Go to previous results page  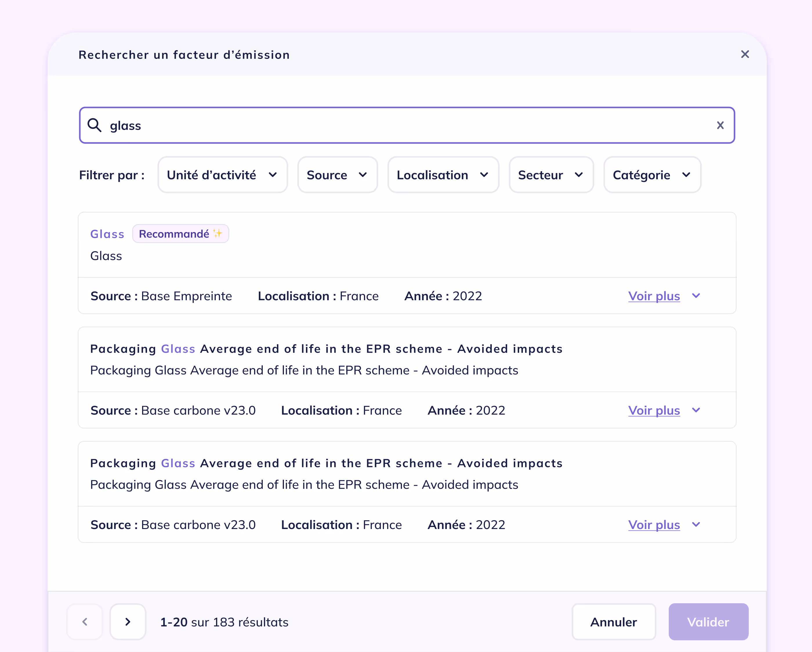pos(85,622)
